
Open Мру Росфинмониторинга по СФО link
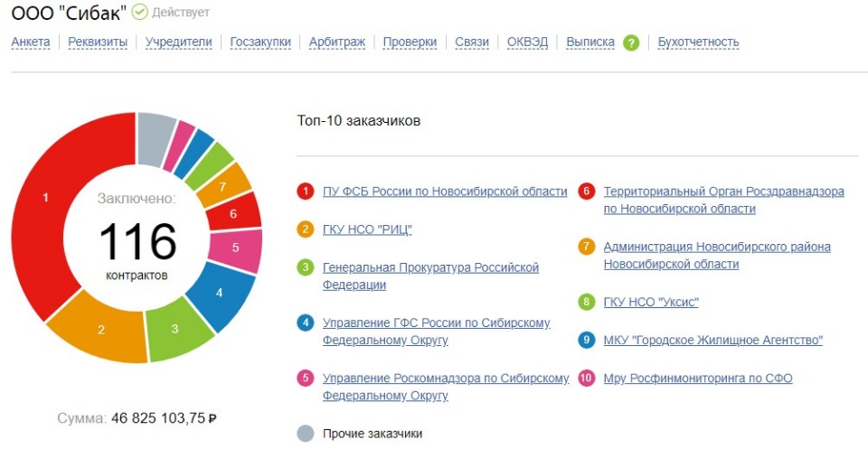[697, 379]
